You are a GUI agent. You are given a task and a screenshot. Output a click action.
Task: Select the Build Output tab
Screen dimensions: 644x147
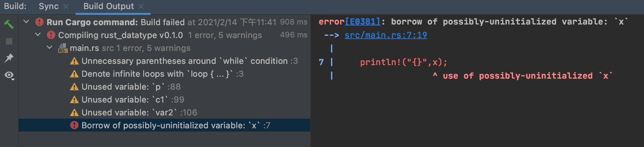click(x=108, y=6)
